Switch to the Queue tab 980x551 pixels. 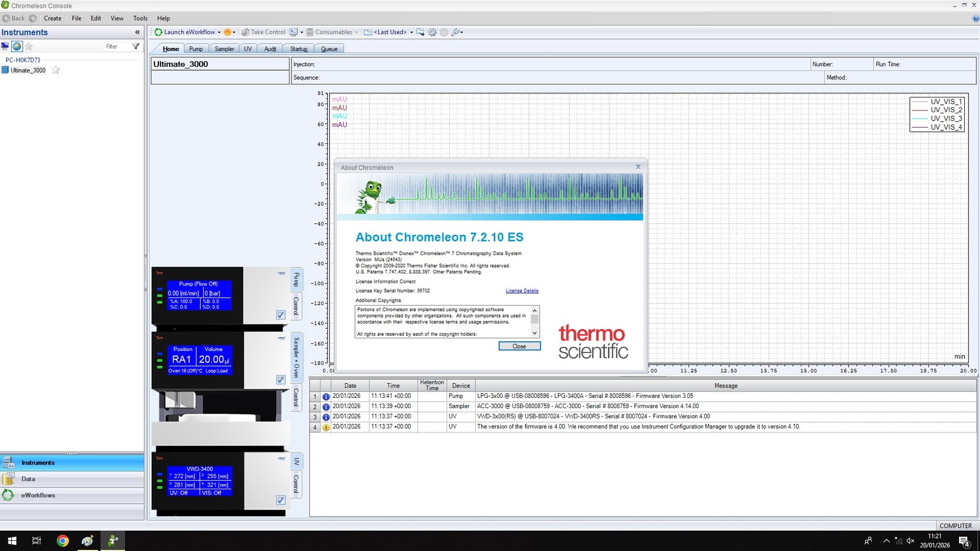(x=330, y=49)
